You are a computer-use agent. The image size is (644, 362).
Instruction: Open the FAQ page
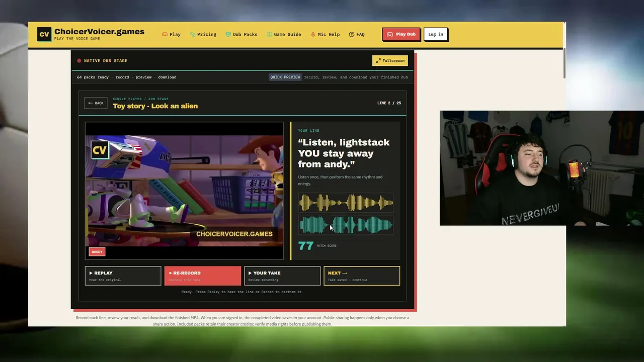pyautogui.click(x=357, y=34)
